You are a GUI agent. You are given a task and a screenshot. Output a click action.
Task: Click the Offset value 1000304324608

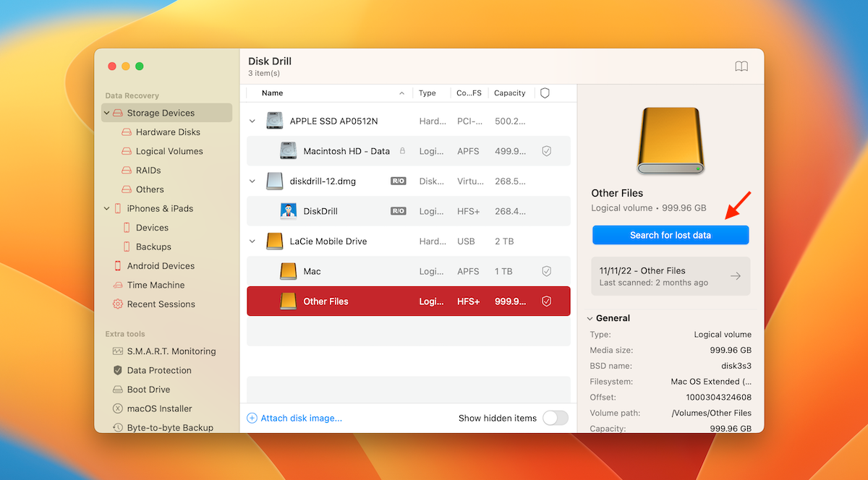(x=719, y=397)
